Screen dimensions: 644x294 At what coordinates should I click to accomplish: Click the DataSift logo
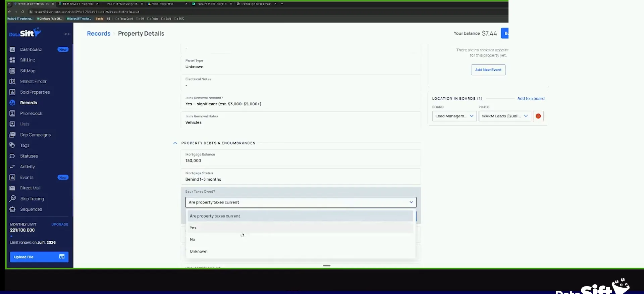(x=25, y=33)
